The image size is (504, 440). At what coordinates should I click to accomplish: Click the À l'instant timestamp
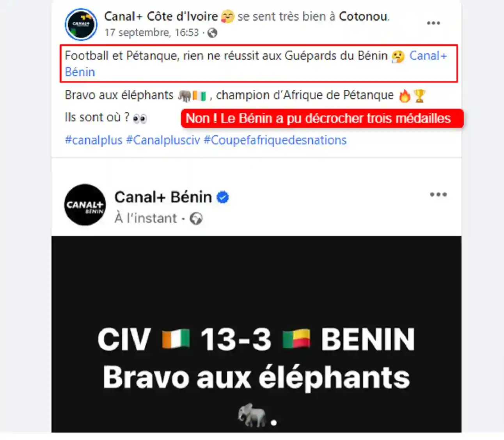tap(146, 218)
